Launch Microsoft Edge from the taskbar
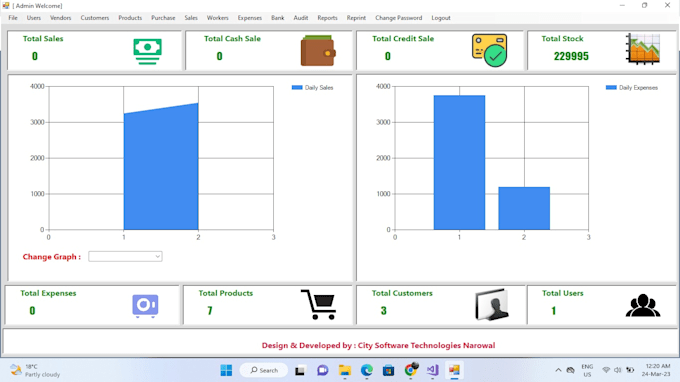The height and width of the screenshot is (382, 680). pyautogui.click(x=367, y=370)
